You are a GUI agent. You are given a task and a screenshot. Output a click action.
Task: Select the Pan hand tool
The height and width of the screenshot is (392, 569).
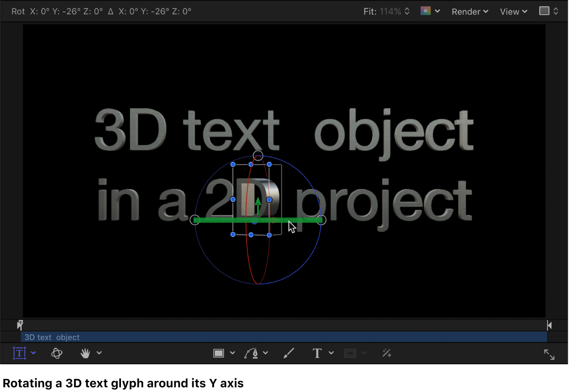[85, 353]
